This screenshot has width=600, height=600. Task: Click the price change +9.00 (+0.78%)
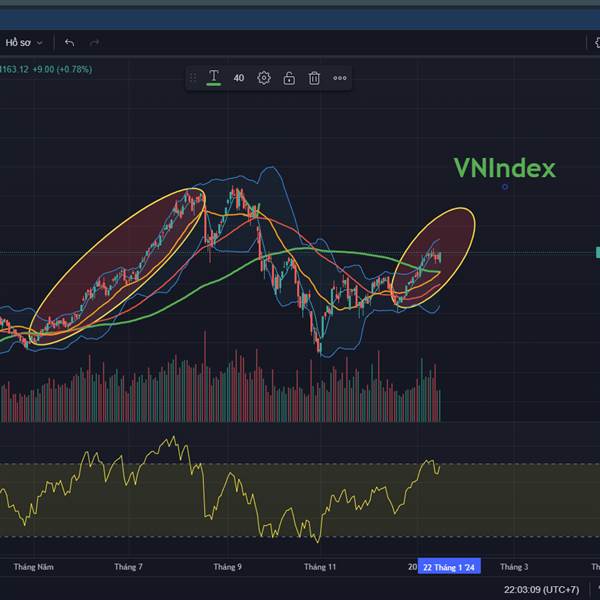click(x=62, y=69)
